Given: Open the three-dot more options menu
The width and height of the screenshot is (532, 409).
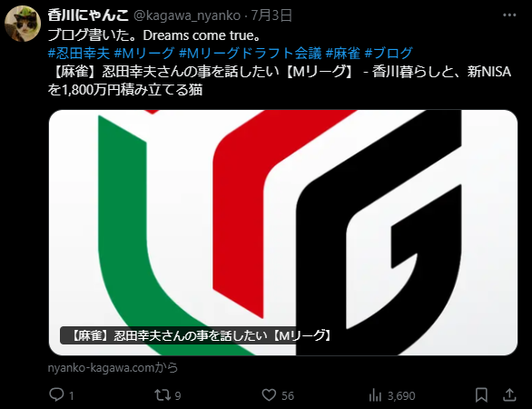Looking at the screenshot, I should [509, 15].
